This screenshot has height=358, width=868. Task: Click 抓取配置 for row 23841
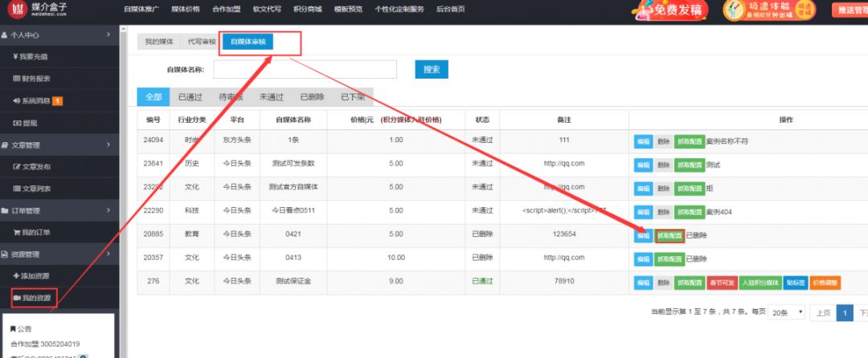coord(690,165)
